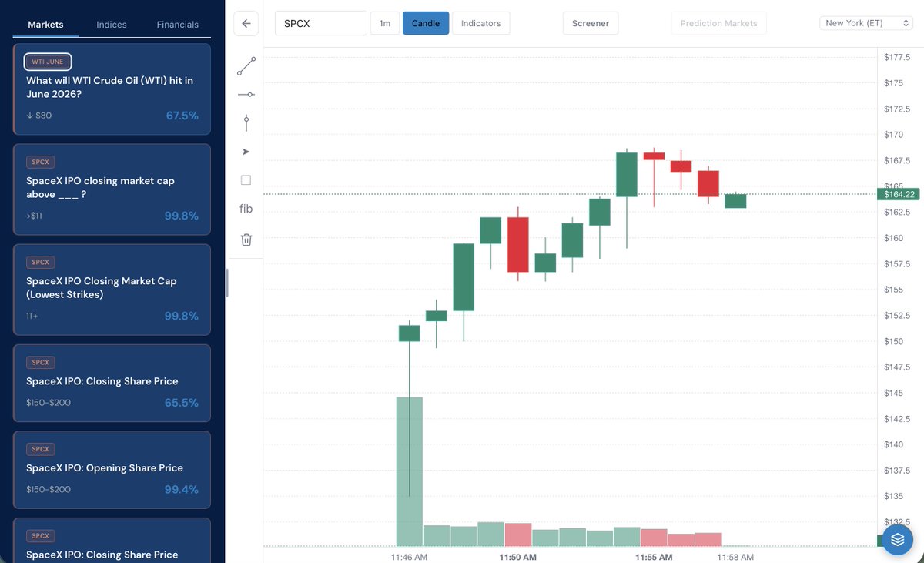Select the fib retracement tool
The width and height of the screenshot is (924, 563).
pyautogui.click(x=246, y=209)
